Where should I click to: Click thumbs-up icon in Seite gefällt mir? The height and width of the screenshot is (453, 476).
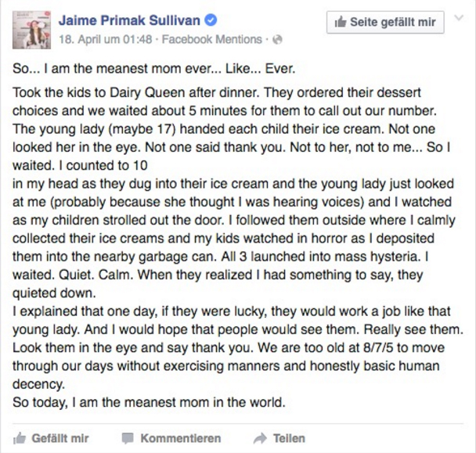click(x=341, y=22)
